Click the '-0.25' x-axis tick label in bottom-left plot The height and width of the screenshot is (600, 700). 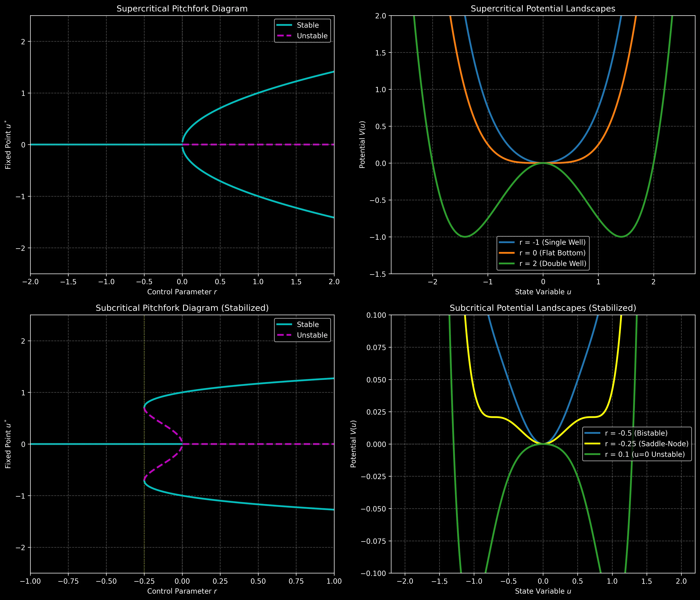pyautogui.click(x=144, y=581)
